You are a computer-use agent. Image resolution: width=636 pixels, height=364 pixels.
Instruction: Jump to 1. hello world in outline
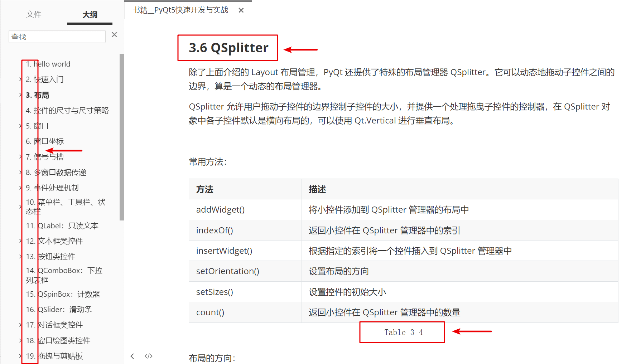click(x=48, y=64)
